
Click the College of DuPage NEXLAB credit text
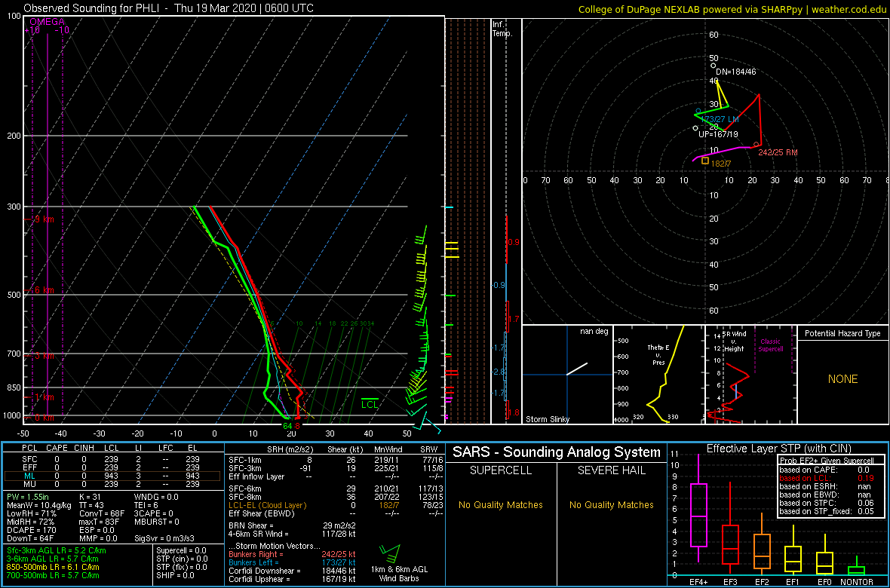pos(732,9)
